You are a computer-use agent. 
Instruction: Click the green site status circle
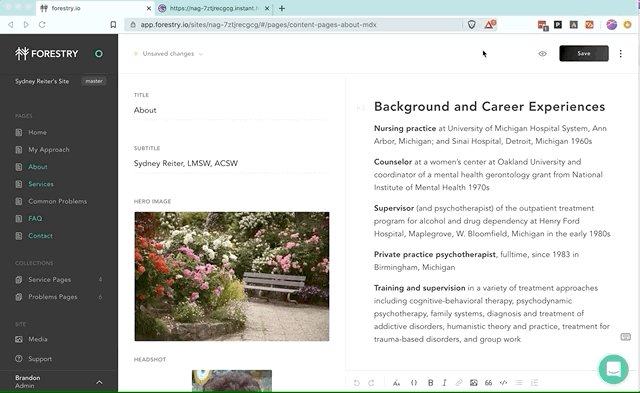pos(98,53)
